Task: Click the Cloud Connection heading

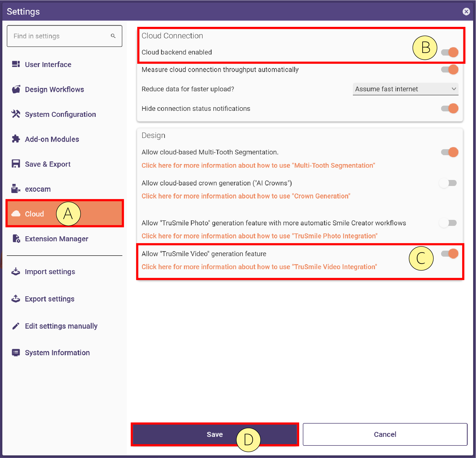Action: [172, 36]
